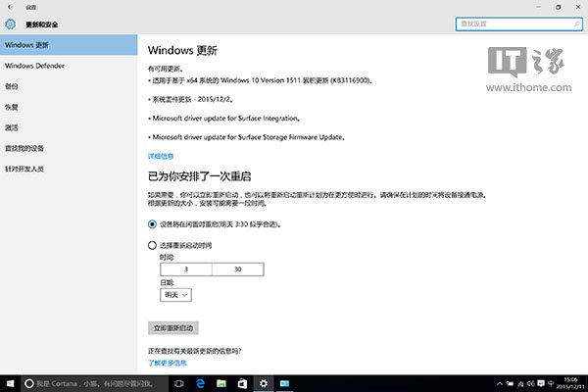Click network icon in system tray
This screenshot has height=392, width=588.
[x=520, y=383]
